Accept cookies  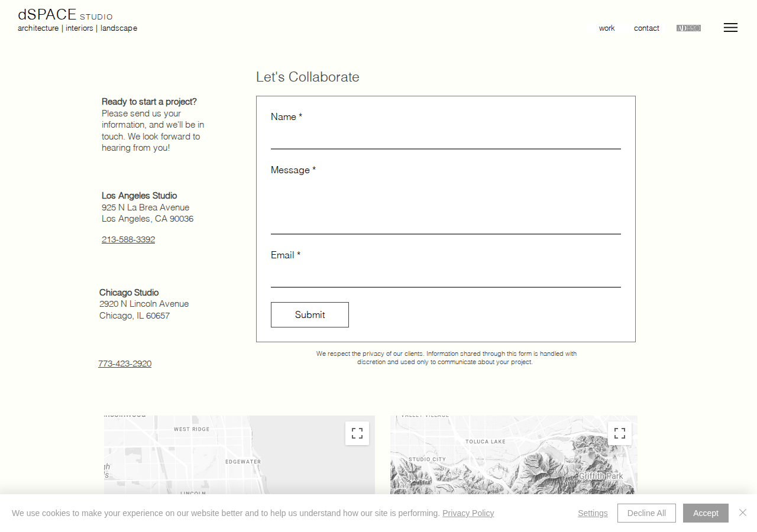pos(706,513)
